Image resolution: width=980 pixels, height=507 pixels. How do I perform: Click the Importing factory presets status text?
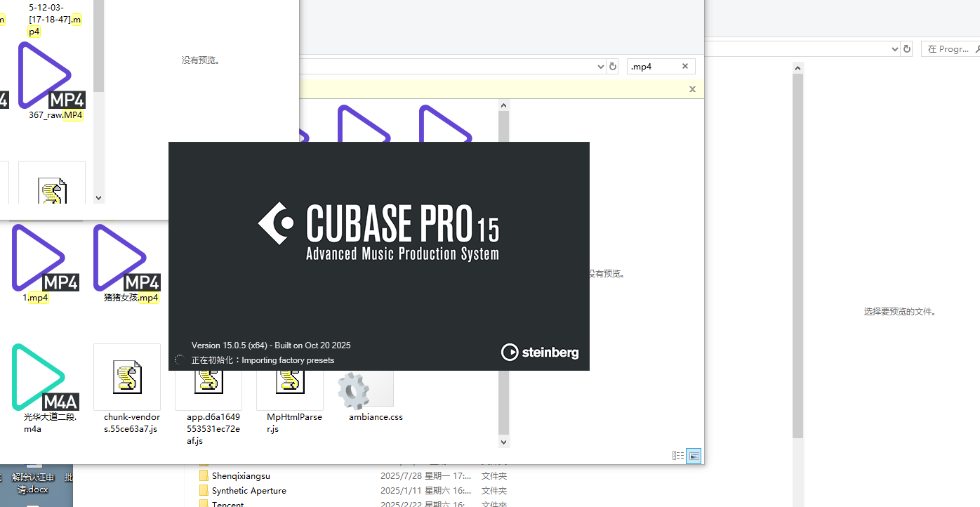(288, 360)
